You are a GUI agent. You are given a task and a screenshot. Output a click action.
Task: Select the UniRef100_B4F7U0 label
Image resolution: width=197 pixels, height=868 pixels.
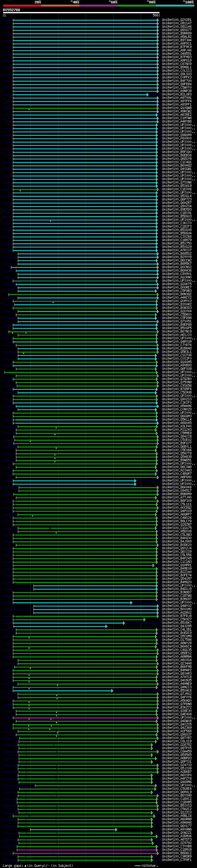tap(177, 81)
